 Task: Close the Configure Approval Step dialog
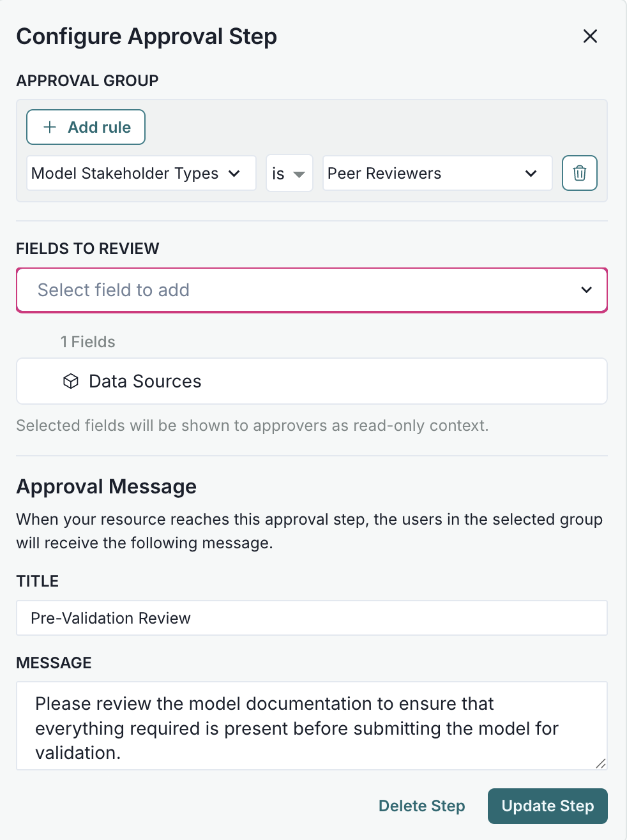pyautogui.click(x=590, y=36)
